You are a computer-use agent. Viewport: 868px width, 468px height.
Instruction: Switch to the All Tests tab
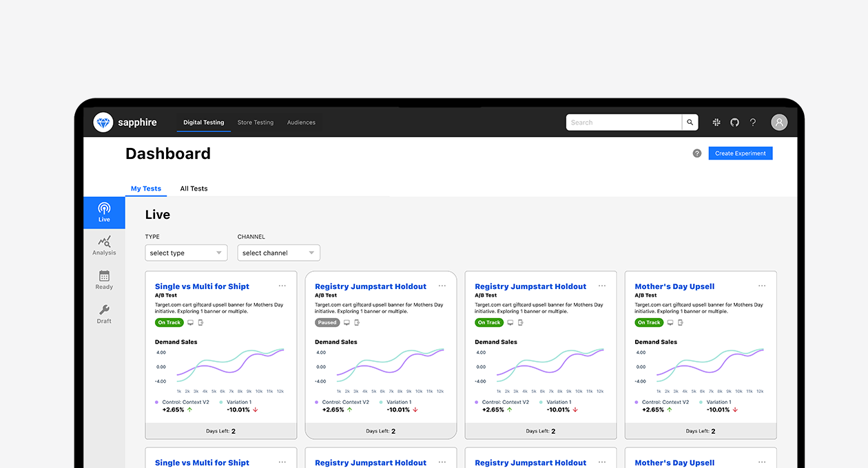(194, 189)
